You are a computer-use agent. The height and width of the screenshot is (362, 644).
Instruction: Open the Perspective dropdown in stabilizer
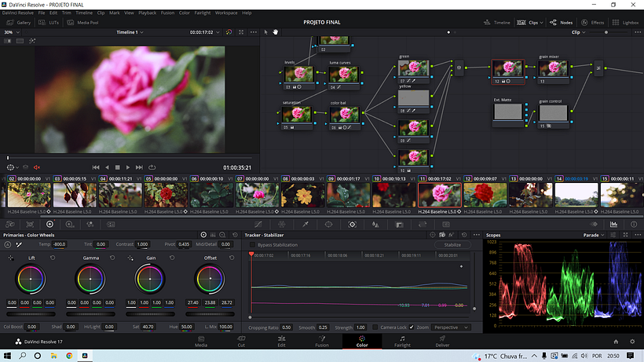451,327
